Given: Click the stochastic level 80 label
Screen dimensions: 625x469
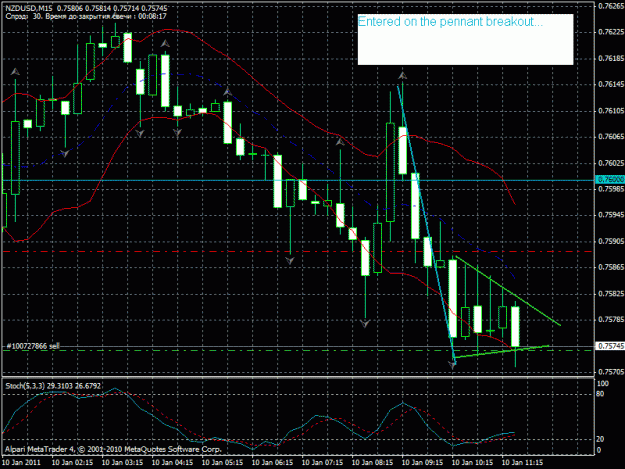Looking at the screenshot, I should coord(600,394).
